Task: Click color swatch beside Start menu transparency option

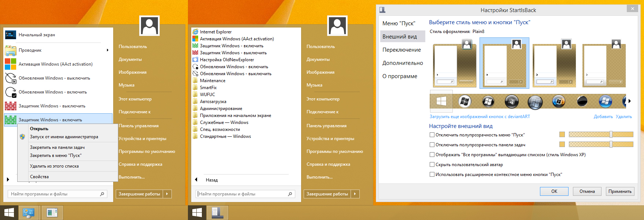Action: (x=562, y=135)
